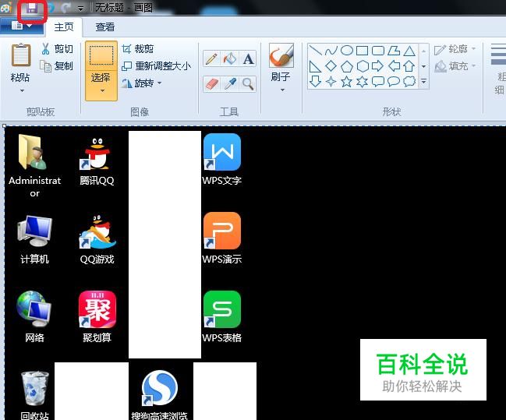Click the WPS表格 icon on canvas
Screen dimensions: 506x420
point(222,309)
